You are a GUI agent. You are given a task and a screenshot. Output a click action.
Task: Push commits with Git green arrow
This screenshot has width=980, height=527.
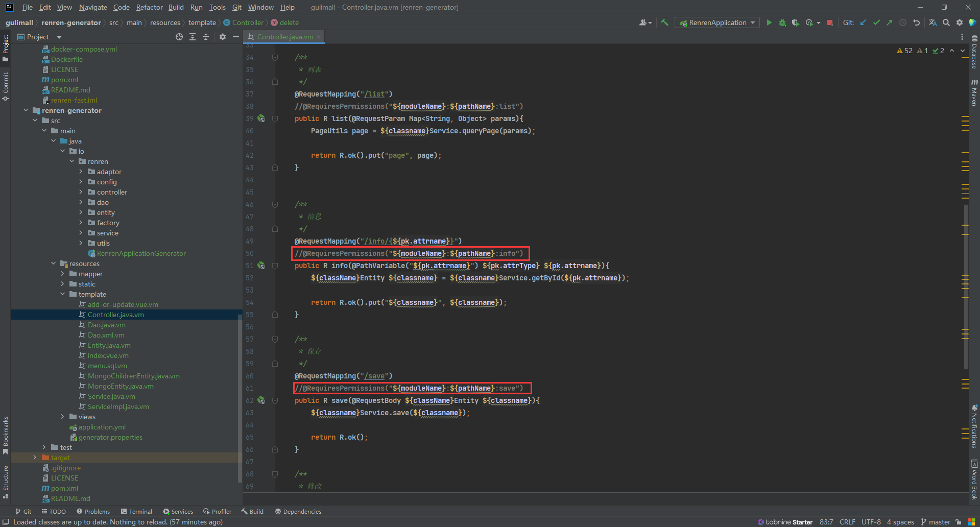point(890,22)
